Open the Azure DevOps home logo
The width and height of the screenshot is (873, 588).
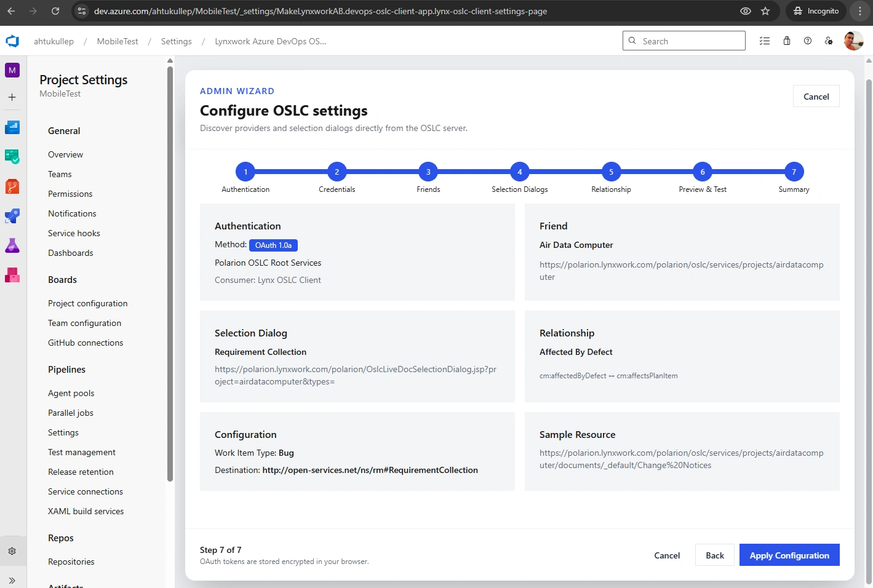click(12, 41)
